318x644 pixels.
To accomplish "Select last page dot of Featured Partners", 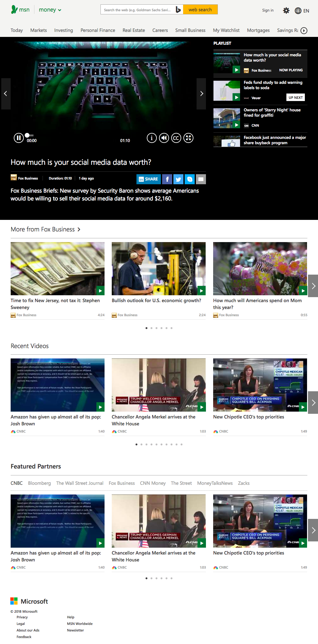I will 172,578.
